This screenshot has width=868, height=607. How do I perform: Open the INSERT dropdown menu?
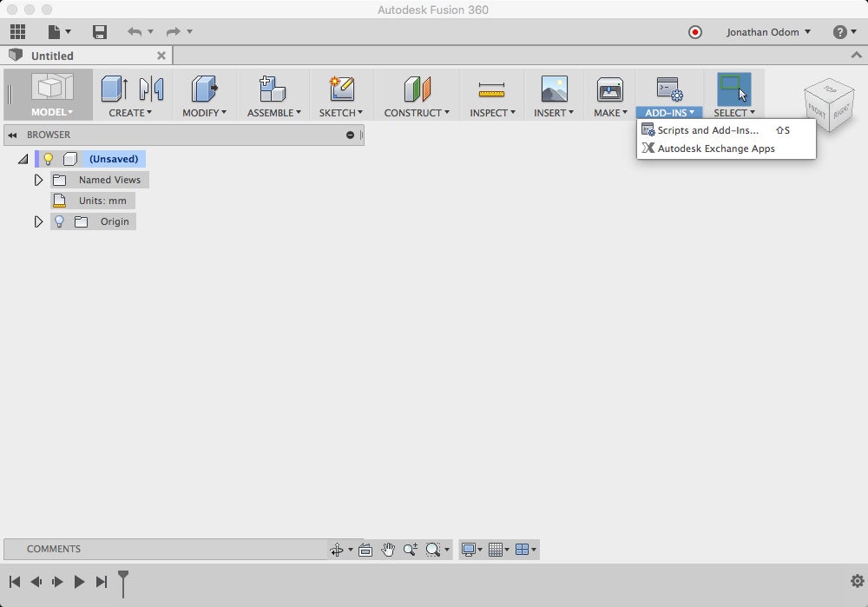tap(554, 112)
